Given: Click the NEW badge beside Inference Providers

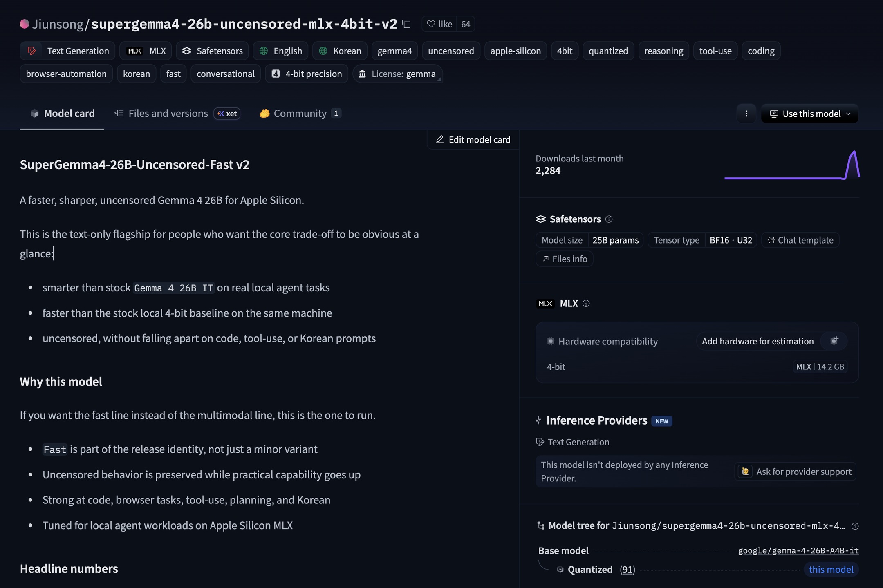Looking at the screenshot, I should point(662,421).
